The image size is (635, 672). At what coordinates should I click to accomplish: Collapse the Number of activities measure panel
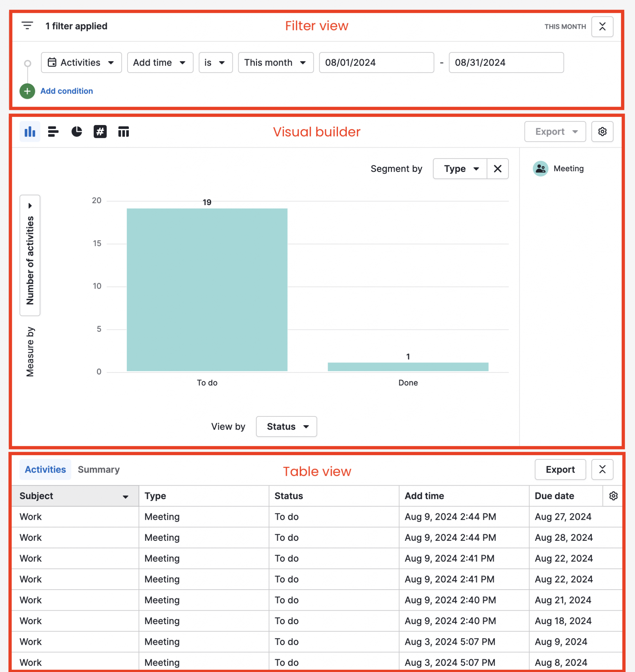[30, 205]
